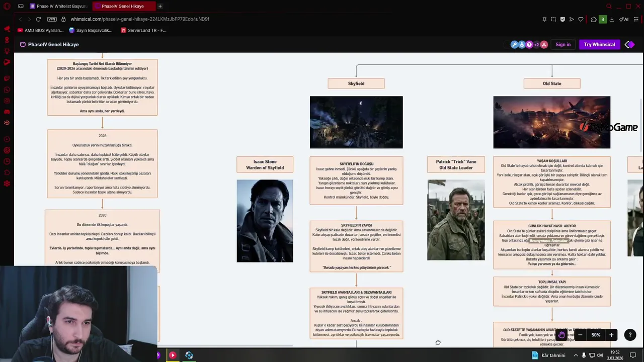Switch to Phase IV Whitelist Başvuru tab
This screenshot has width=644, height=362.
point(58,6)
